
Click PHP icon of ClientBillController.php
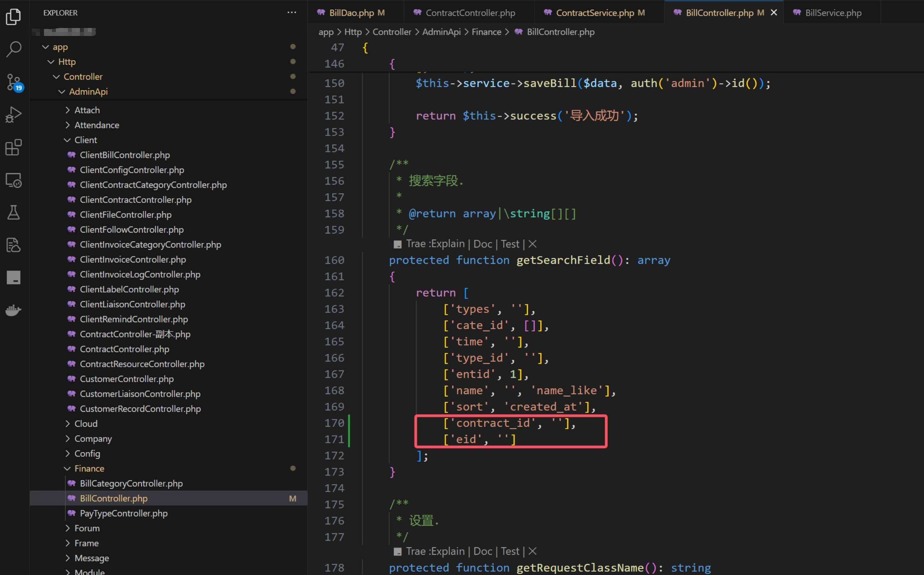coord(72,155)
